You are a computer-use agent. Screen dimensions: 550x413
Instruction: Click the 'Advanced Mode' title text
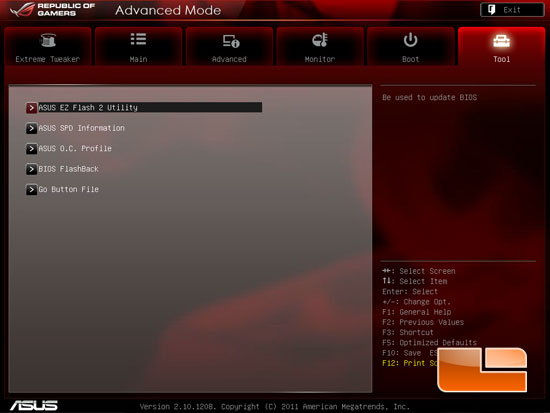(168, 10)
